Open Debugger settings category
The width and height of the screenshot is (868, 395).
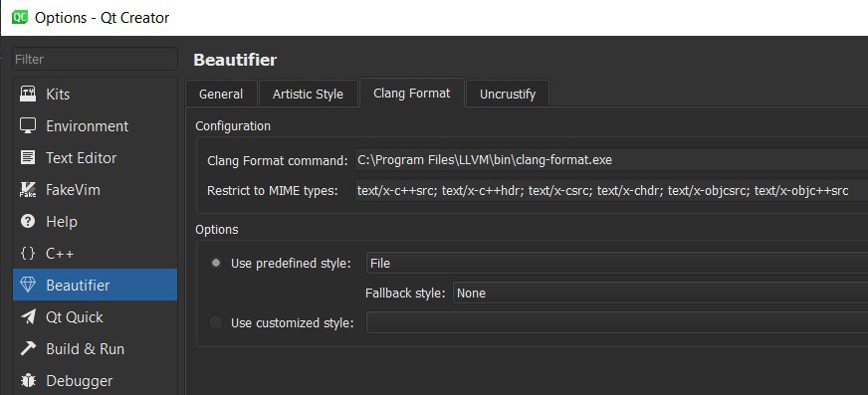click(95, 381)
